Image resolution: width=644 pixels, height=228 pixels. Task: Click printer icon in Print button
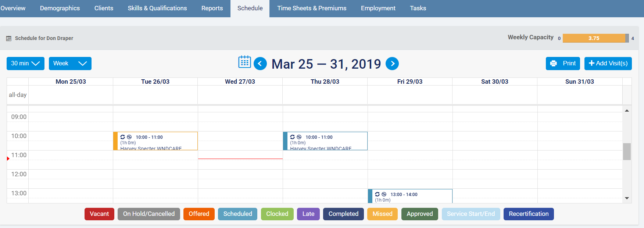[x=554, y=64]
